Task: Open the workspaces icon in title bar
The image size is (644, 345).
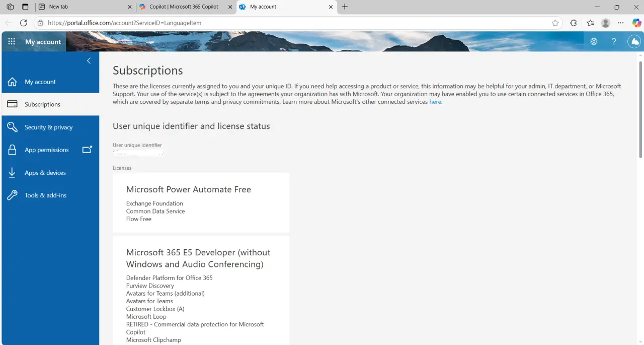Action: pyautogui.click(x=10, y=7)
